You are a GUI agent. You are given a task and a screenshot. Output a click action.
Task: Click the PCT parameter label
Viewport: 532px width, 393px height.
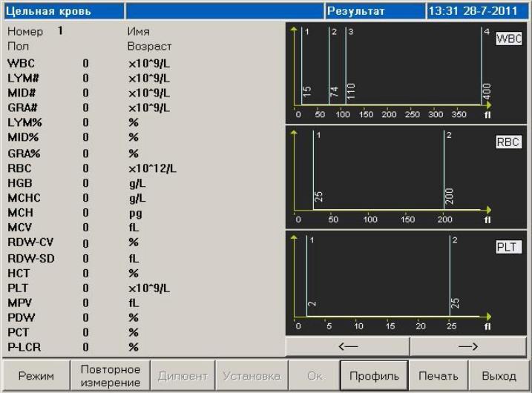click(19, 332)
